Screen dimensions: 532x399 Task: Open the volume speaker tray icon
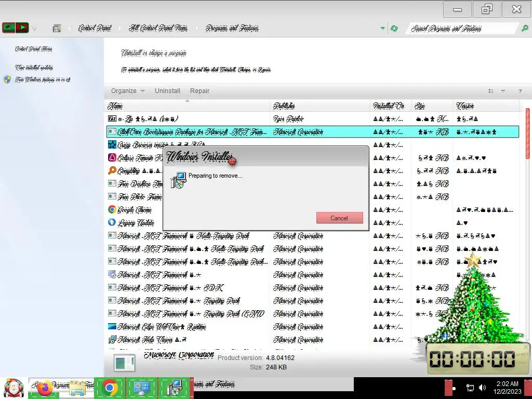point(482,388)
